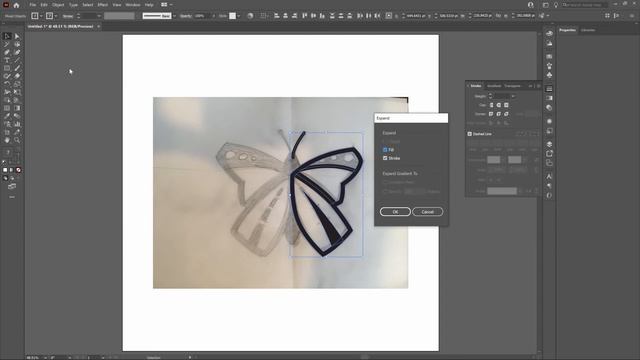
Task: Close the Untitled document tab
Action: pyautogui.click(x=98, y=27)
